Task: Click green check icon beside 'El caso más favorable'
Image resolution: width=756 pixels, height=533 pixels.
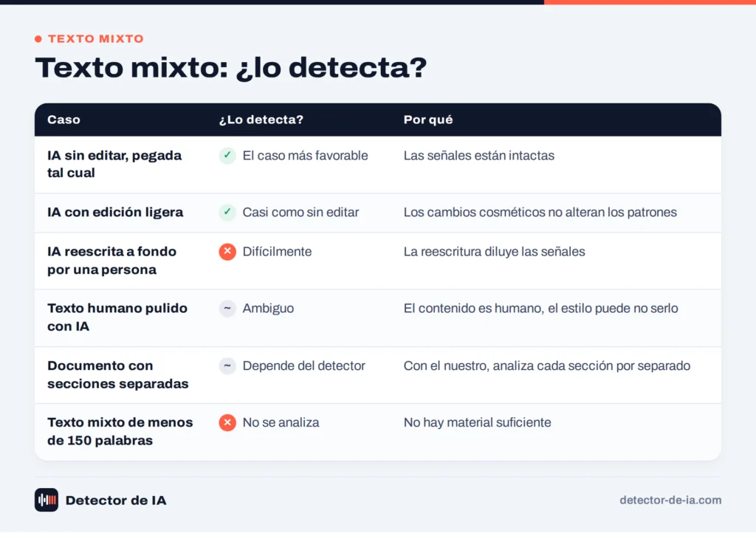Action: [x=227, y=156]
